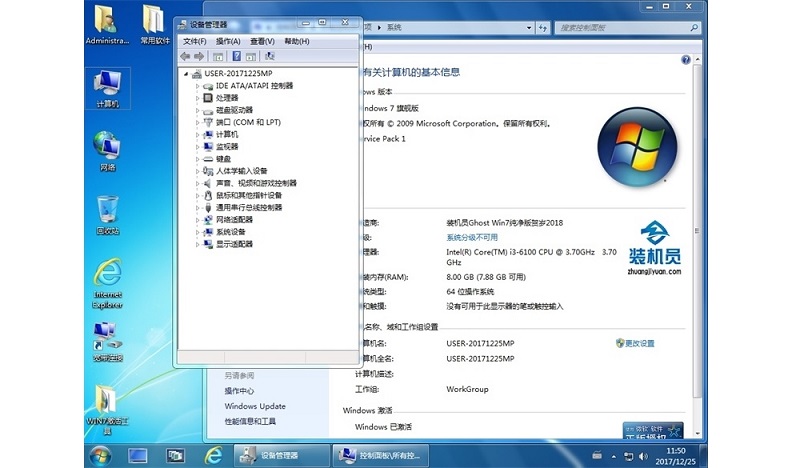Image resolution: width=792 pixels, height=468 pixels.
Task: Click the Internet Explorer taskbar icon
Action: (212, 455)
